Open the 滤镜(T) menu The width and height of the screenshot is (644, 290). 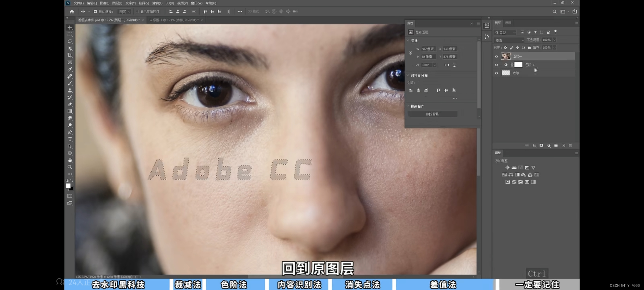[x=157, y=3]
